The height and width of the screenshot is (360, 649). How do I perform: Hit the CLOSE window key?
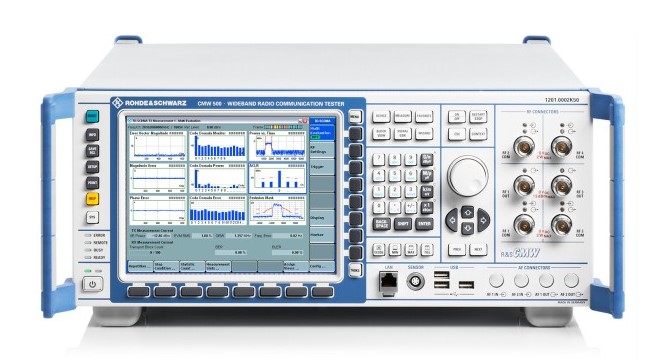click(379, 250)
